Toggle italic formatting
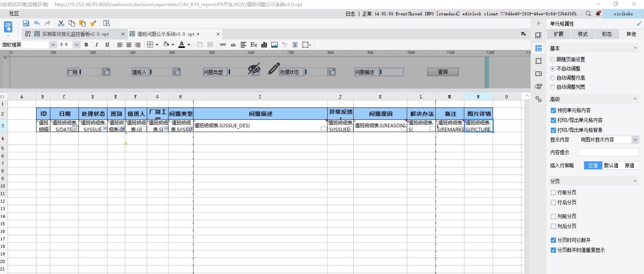Image resolution: width=644 pixels, height=274 pixels. pos(97,45)
